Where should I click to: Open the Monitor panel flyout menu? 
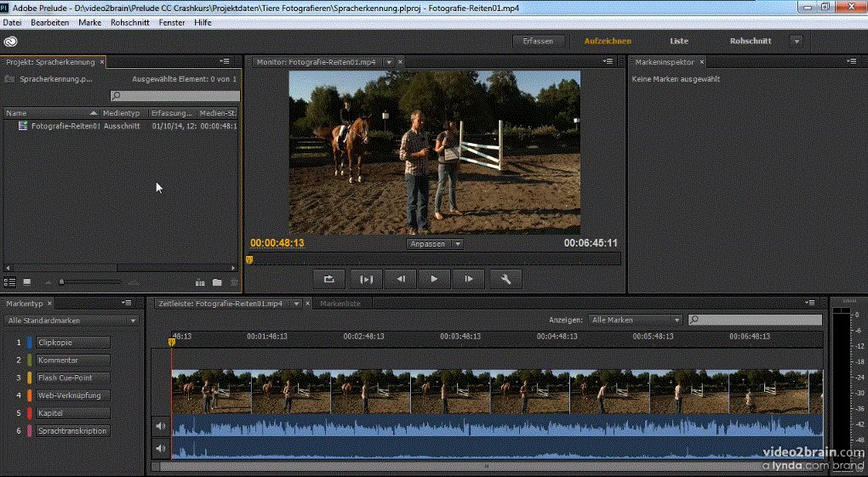click(608, 61)
